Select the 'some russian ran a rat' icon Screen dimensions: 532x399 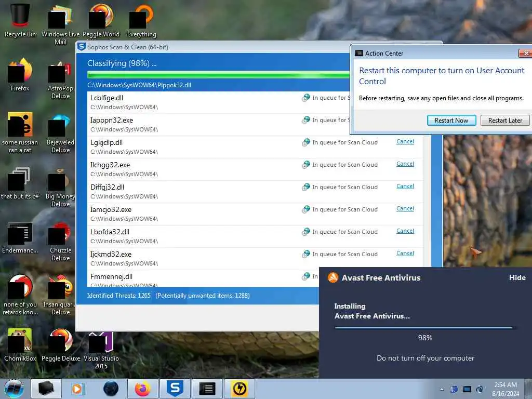point(20,132)
